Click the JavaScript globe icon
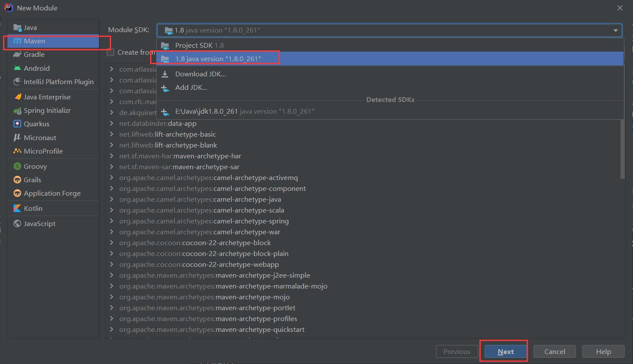The width and height of the screenshot is (633, 364). tap(17, 223)
